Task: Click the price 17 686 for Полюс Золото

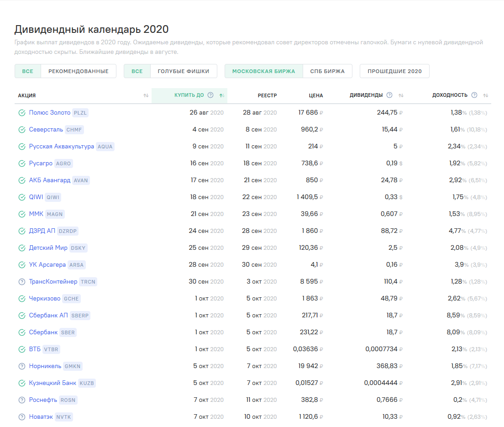Action: point(308,112)
